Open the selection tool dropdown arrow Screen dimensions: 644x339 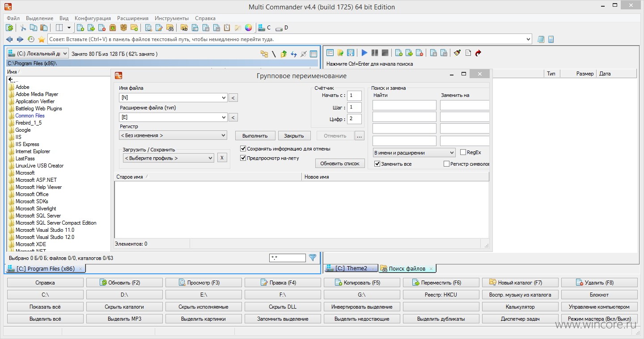tap(69, 28)
